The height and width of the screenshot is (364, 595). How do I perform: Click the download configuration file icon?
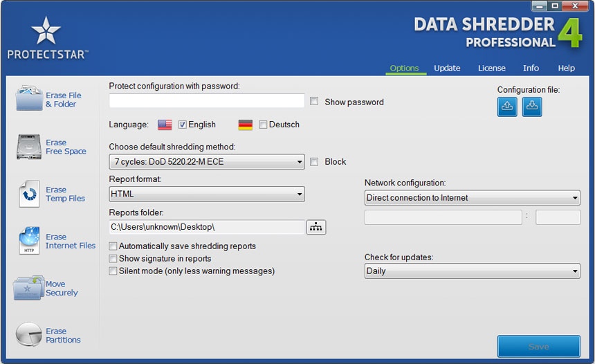(532, 107)
